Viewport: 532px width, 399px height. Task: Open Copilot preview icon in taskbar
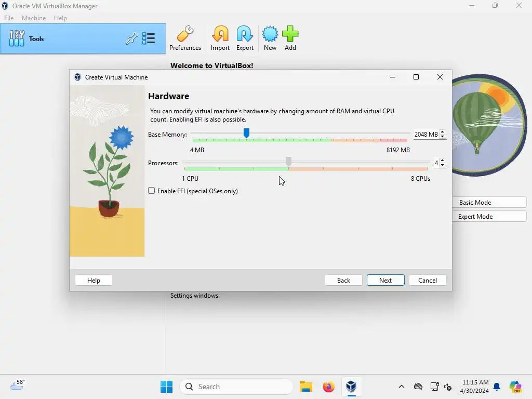click(x=515, y=387)
